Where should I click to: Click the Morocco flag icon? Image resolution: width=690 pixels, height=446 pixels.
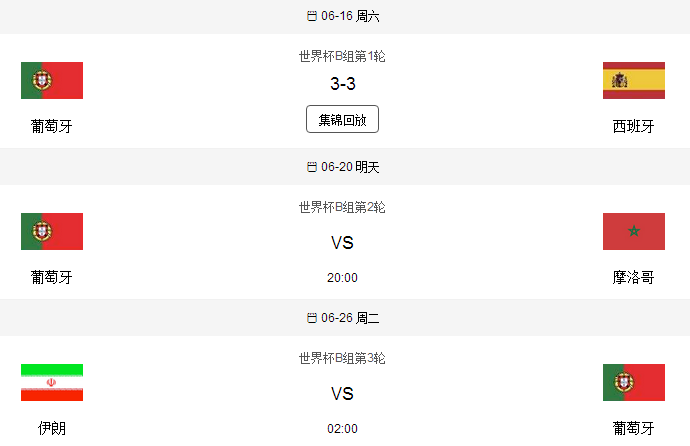point(634,231)
